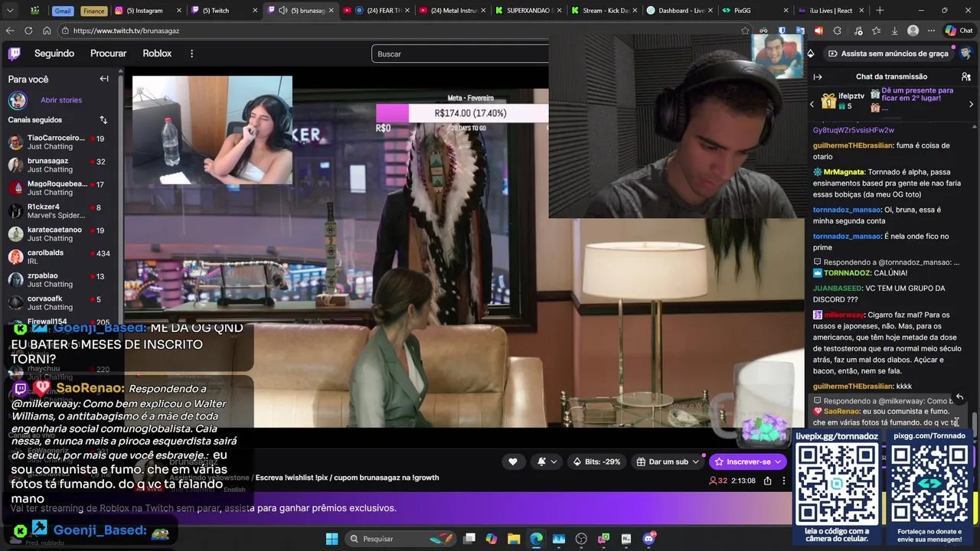Open browser profile avatar
The width and height of the screenshot is (980, 551).
913,31
